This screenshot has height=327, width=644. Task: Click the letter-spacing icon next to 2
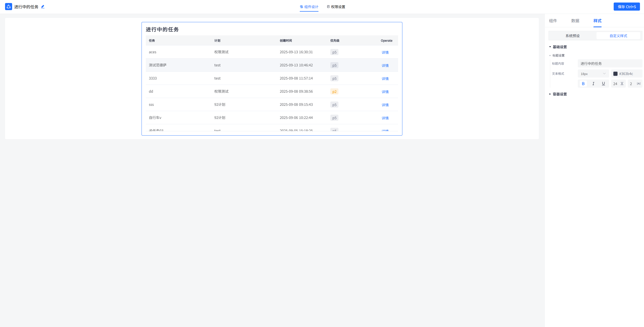click(638, 84)
